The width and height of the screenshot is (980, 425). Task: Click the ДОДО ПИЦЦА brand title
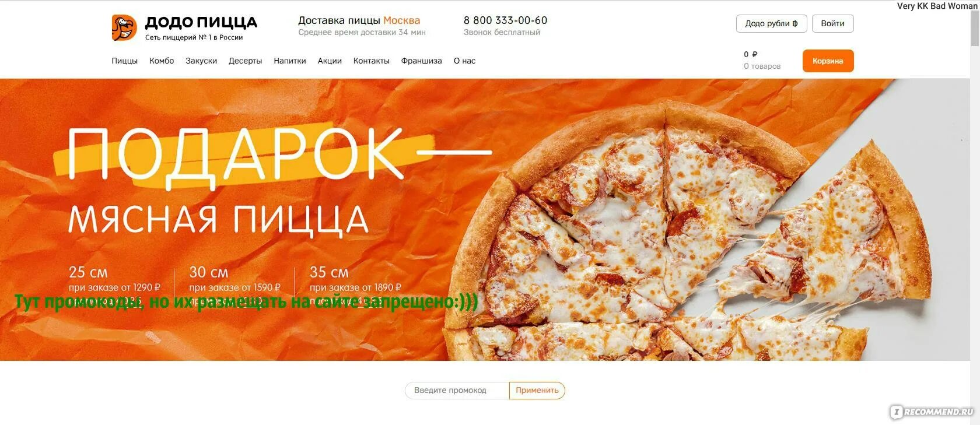pyautogui.click(x=201, y=22)
